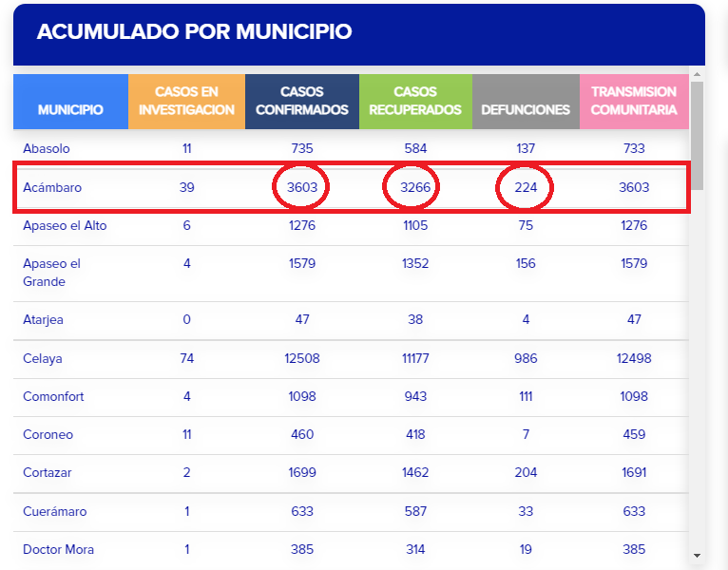Click the Cortazar municipality name
This screenshot has width=728, height=570.
click(48, 472)
